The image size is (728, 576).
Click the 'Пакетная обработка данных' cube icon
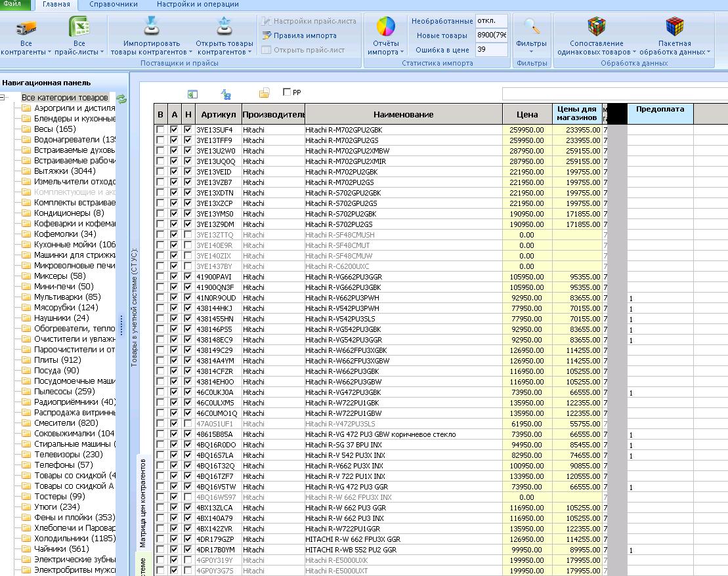(x=675, y=26)
